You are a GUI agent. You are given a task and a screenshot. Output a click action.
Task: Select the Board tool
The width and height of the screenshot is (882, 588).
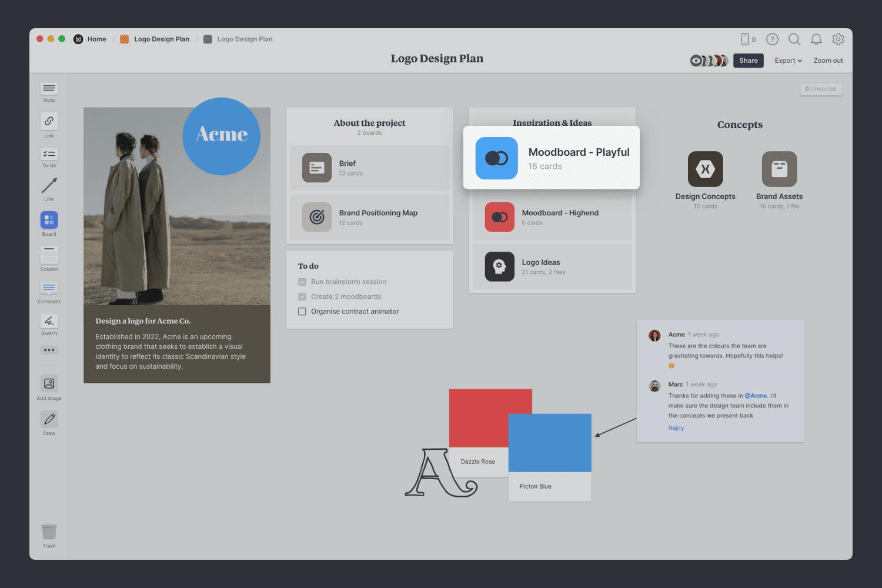click(49, 220)
